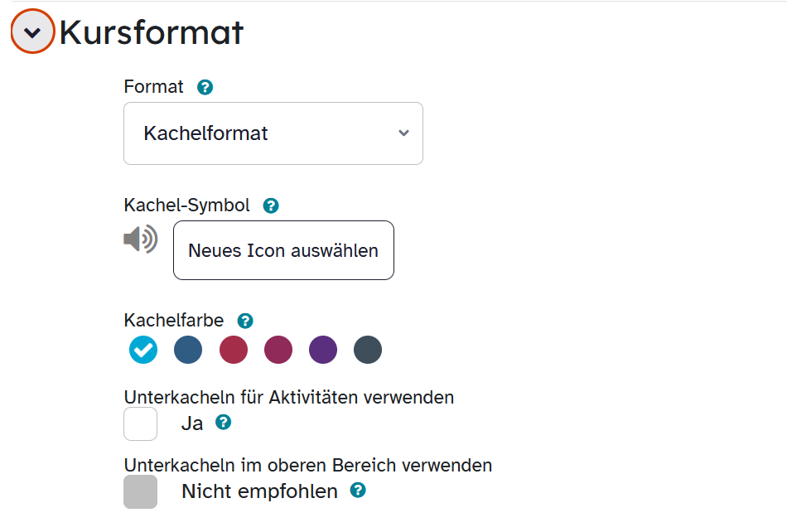Open the Format help tooltip
Screen dimensions: 787x532
click(x=204, y=86)
